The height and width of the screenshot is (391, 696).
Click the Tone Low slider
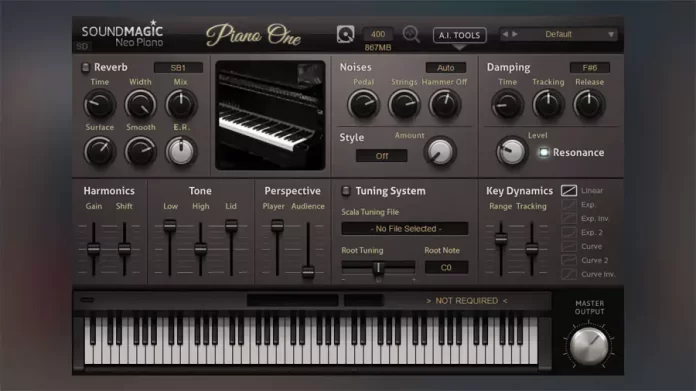170,249
